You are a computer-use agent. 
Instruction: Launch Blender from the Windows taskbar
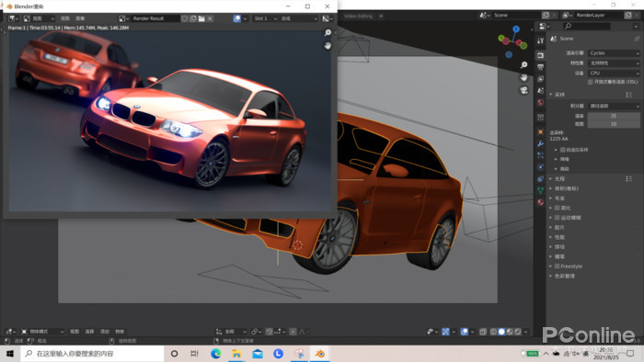(x=320, y=354)
